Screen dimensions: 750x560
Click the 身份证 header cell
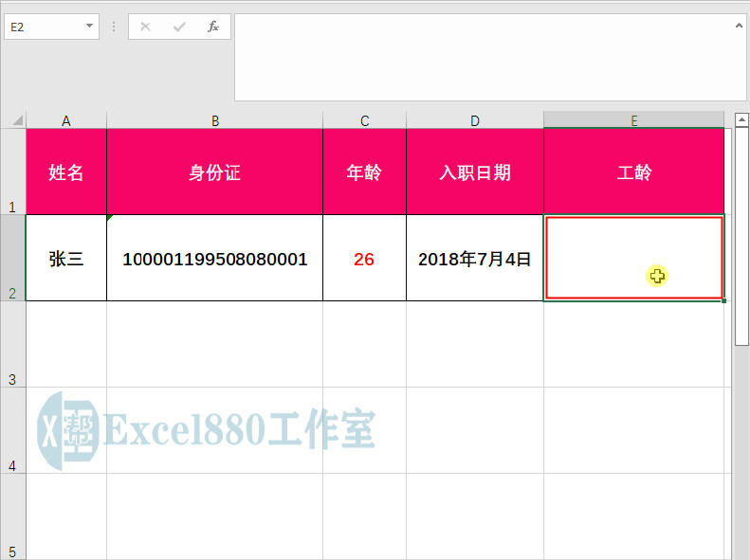pos(215,172)
